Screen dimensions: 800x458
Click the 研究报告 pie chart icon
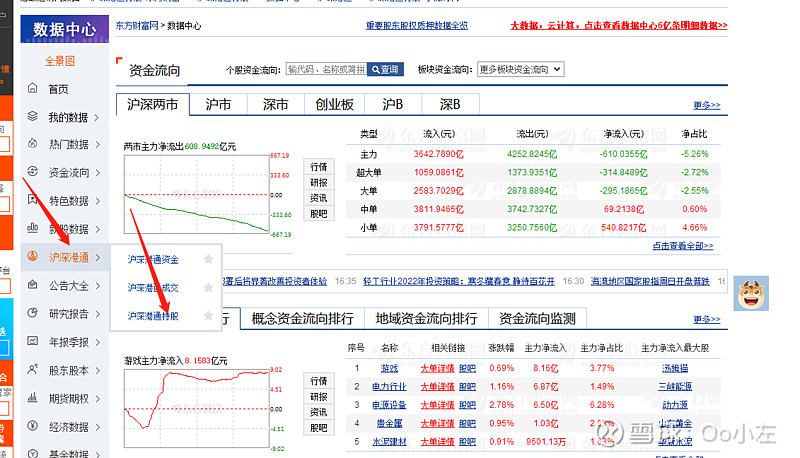[x=33, y=313]
